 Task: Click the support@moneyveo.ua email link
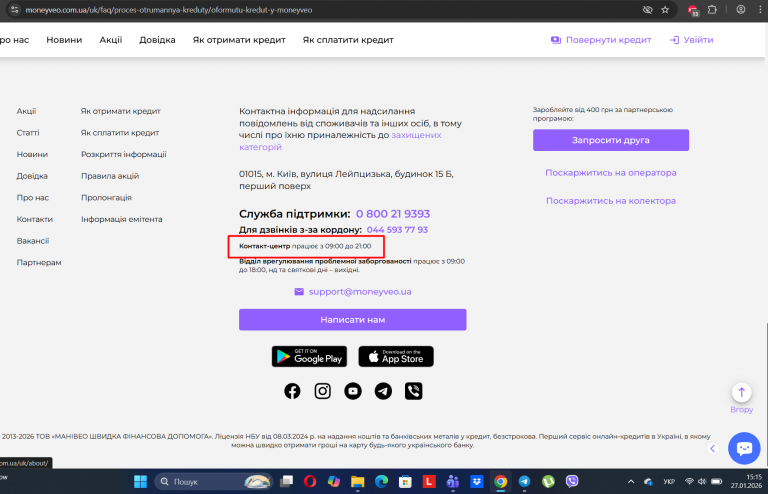coord(360,292)
